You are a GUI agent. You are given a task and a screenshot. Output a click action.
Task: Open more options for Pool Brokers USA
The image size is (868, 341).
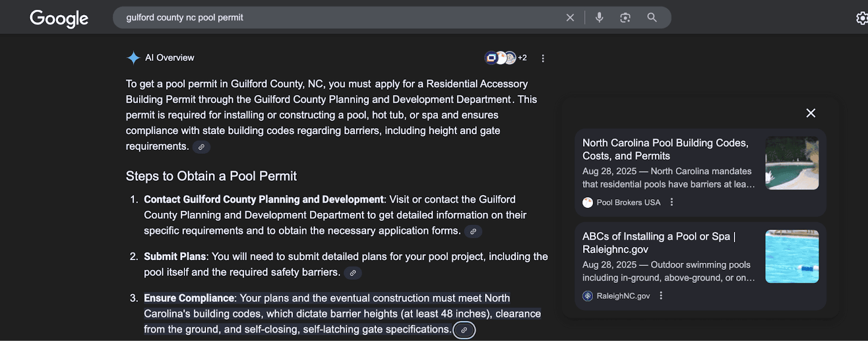tap(672, 202)
